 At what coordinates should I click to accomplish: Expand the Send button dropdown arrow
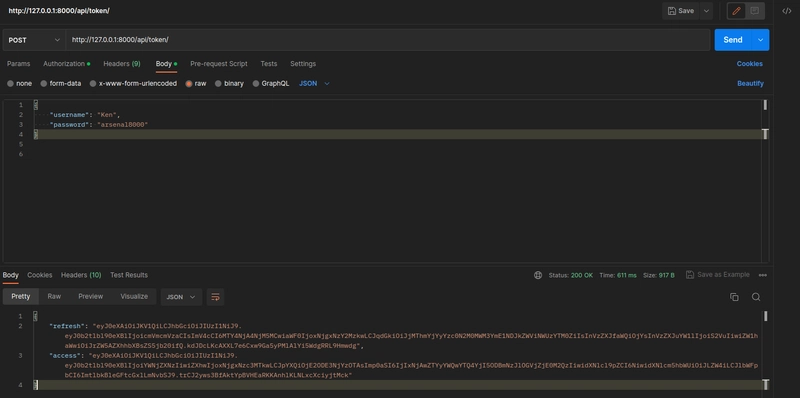[x=760, y=40]
